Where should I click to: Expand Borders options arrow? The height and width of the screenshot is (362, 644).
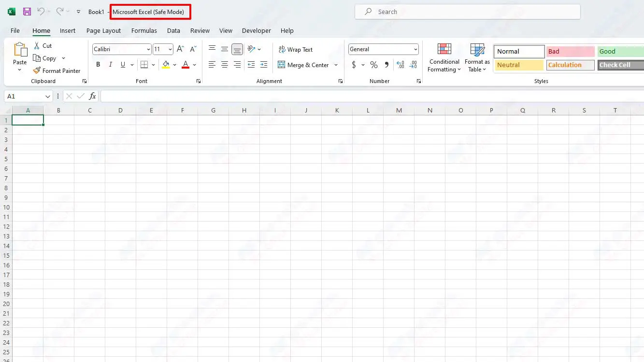(x=153, y=65)
